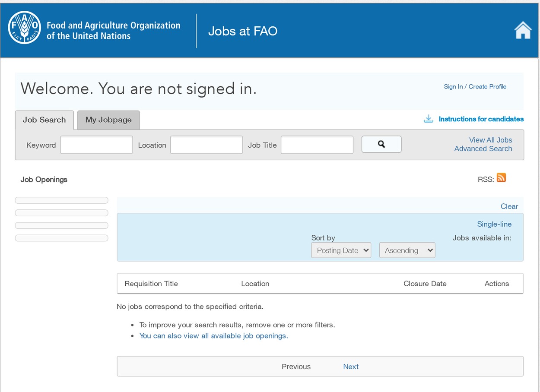Click the download icon beside Instructions
The image size is (540, 392).
point(428,119)
